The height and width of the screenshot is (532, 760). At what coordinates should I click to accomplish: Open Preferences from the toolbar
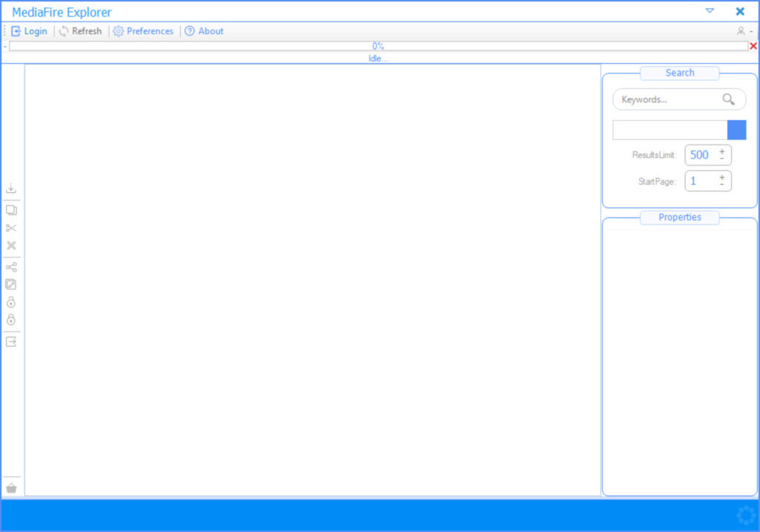(x=143, y=31)
